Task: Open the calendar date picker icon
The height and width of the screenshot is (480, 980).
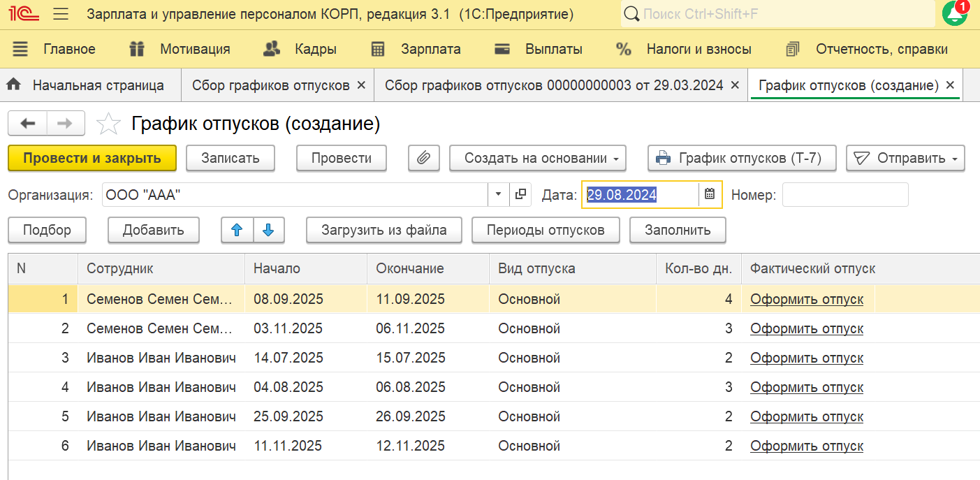Action: click(x=710, y=195)
